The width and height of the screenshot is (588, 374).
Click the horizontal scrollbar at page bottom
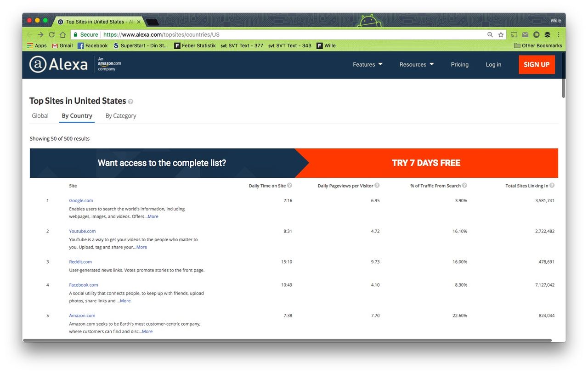287,340
